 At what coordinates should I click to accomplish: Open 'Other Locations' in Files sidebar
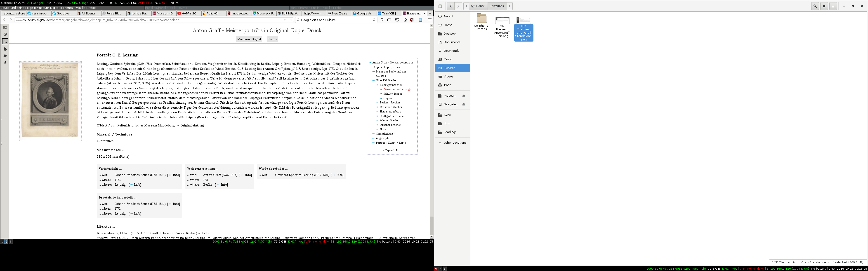coord(452,143)
